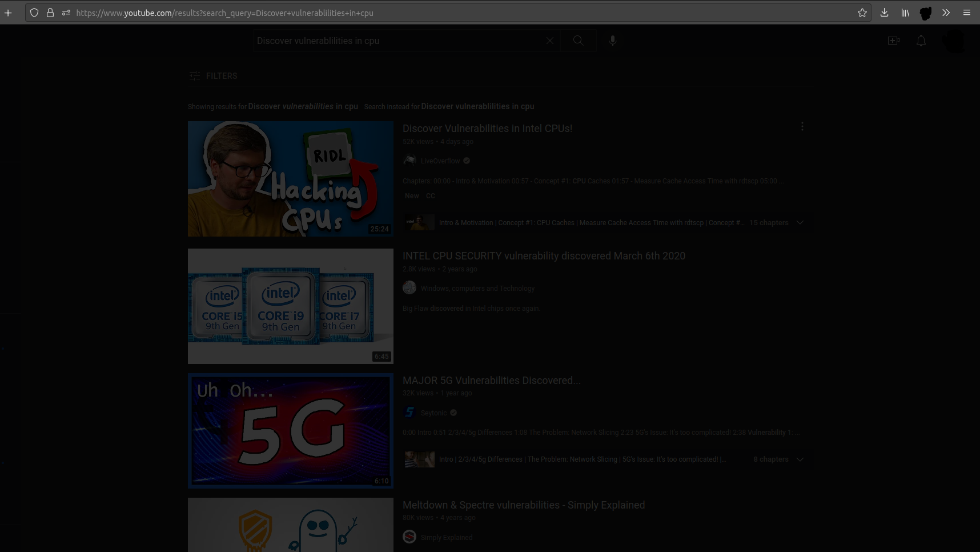Clear the search query using the X icon
Screen dimensions: 980x552
550,41
